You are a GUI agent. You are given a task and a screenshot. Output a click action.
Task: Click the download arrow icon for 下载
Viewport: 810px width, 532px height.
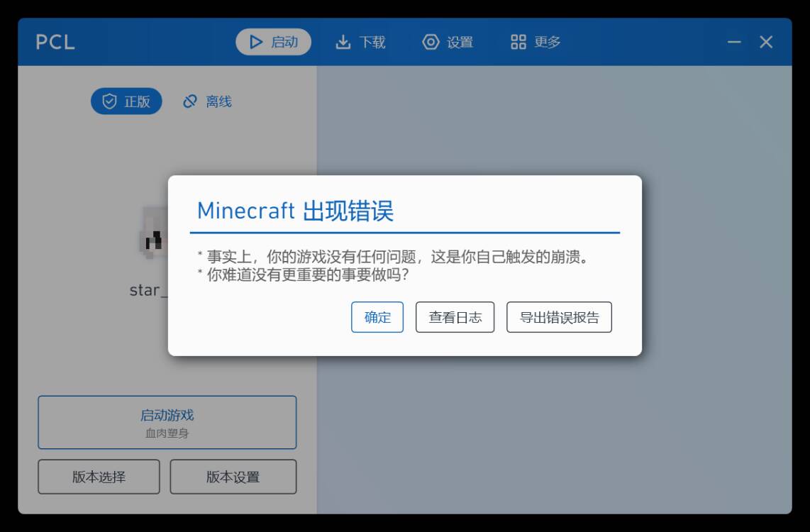coord(343,42)
